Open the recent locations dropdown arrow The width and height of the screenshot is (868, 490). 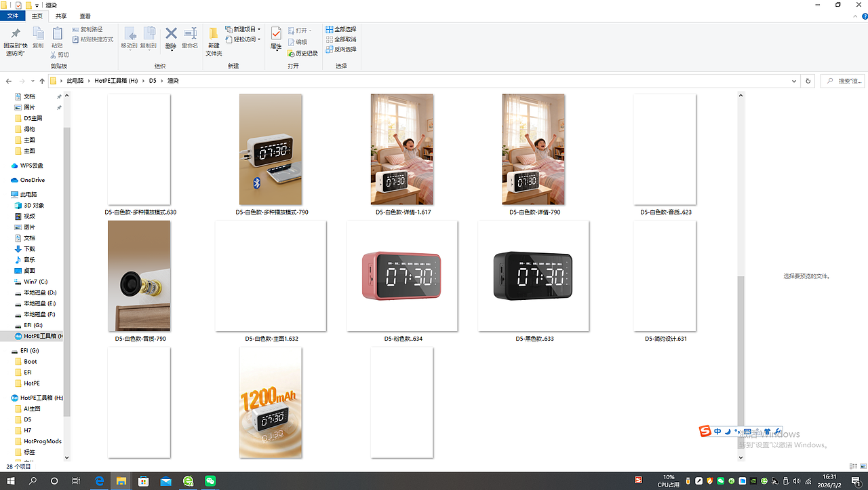tap(32, 81)
